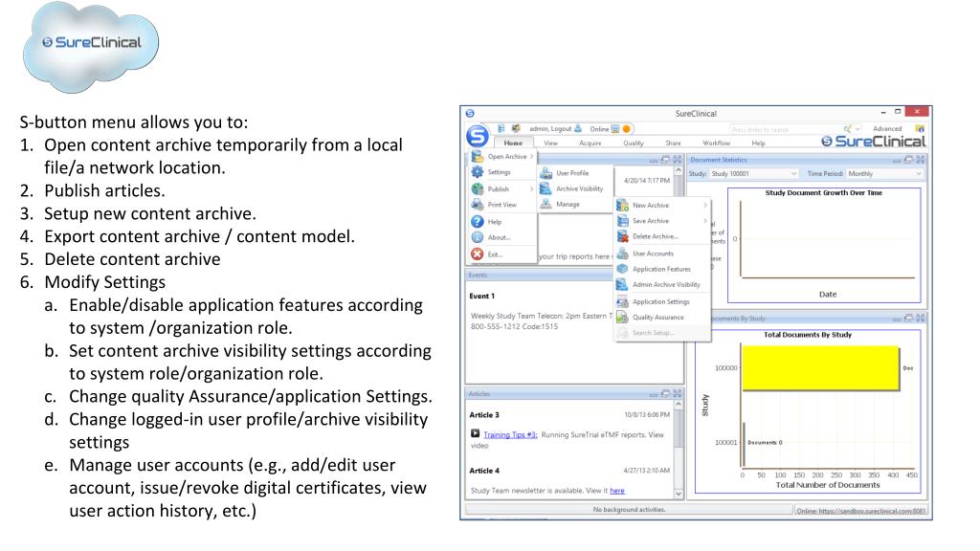Click the search magnifier icon in search box
The width and height of the screenshot is (980, 551).
[x=848, y=129]
